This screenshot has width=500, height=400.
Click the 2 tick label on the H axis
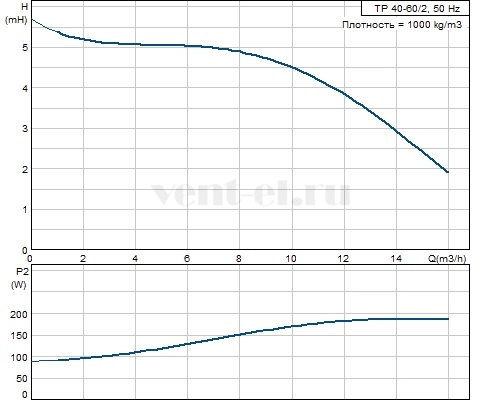pyautogui.click(x=25, y=169)
